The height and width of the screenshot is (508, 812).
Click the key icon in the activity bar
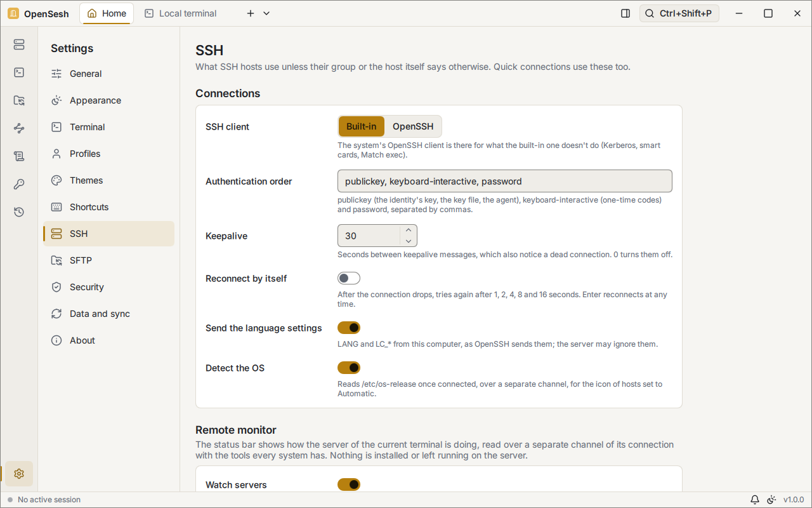coord(19,184)
